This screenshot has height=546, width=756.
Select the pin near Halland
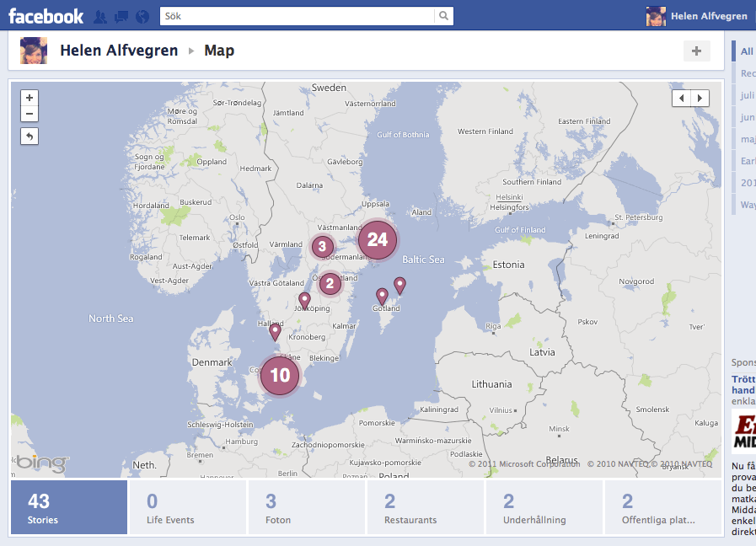(275, 332)
